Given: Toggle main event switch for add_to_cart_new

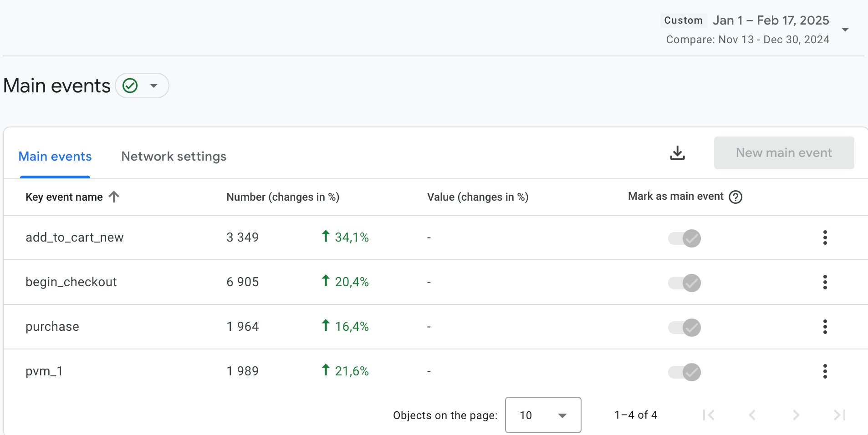Looking at the screenshot, I should 684,238.
